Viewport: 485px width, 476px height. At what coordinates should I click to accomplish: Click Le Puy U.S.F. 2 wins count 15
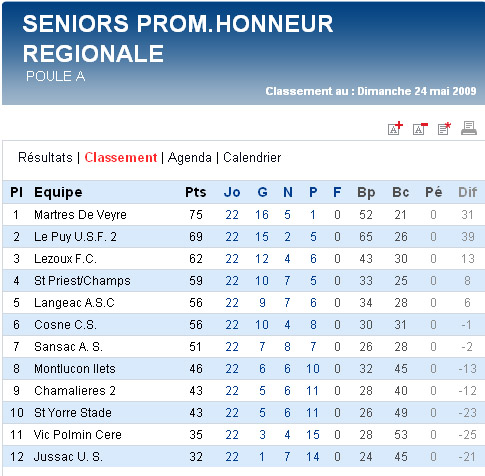pyautogui.click(x=262, y=237)
